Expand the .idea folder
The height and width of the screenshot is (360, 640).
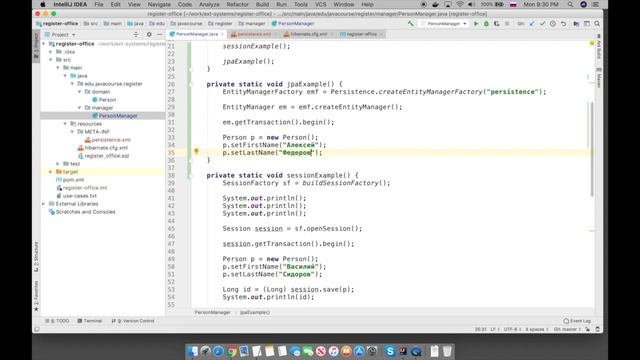[51, 52]
